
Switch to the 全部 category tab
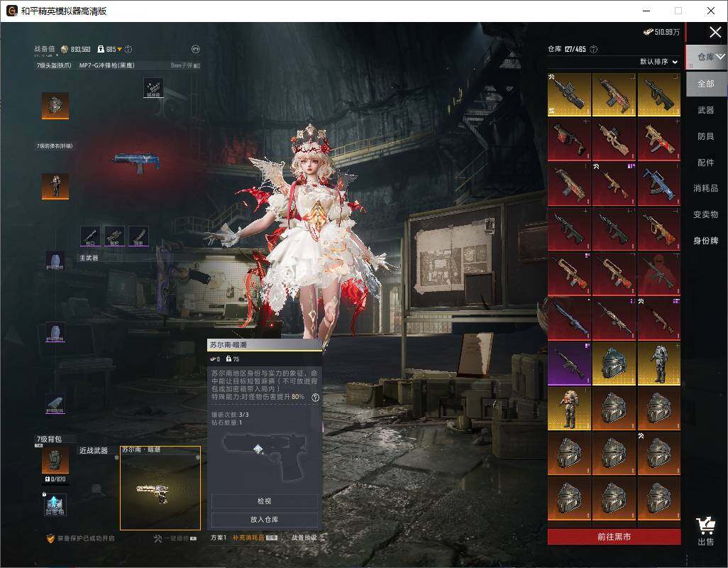pyautogui.click(x=706, y=84)
